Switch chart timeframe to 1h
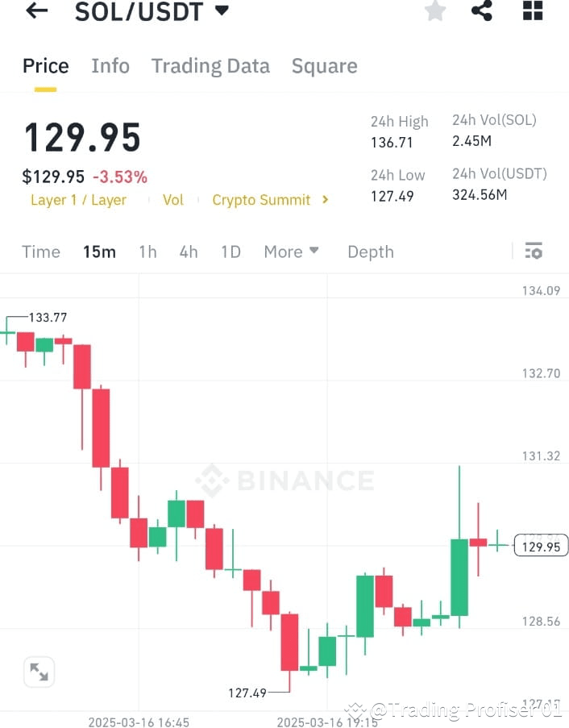 point(147,252)
